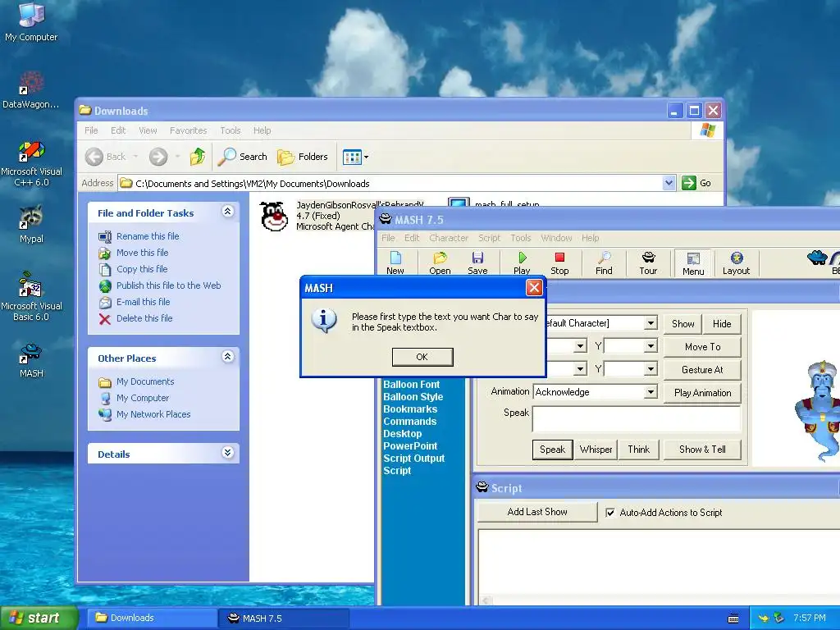840x630 pixels.
Task: Select PowerPoint in MASH menu list
Action: click(x=410, y=446)
